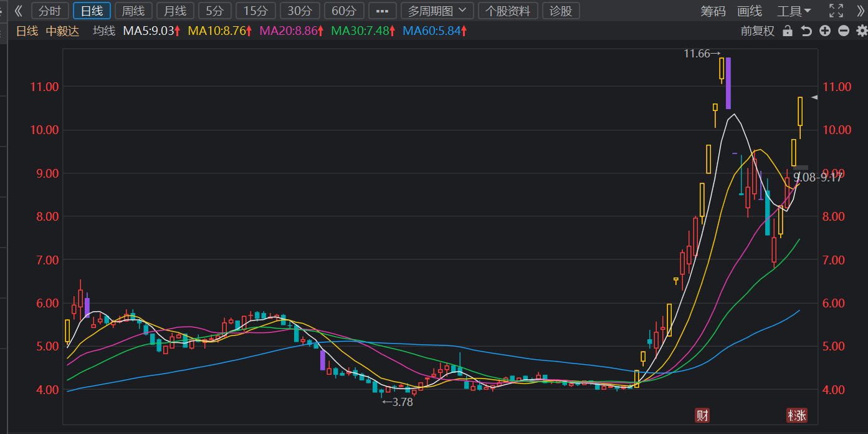Click the tall purple candle at the peak
The width and height of the screenshot is (868, 434).
pos(728,83)
